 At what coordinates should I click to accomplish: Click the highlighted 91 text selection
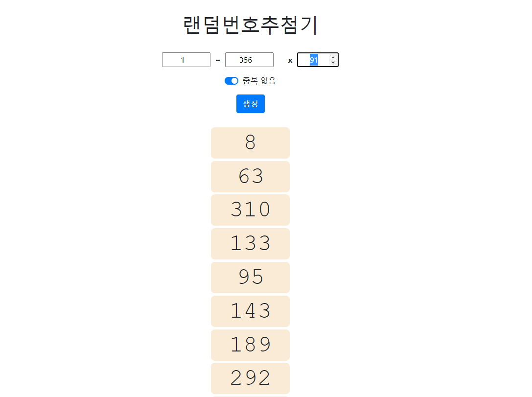pyautogui.click(x=314, y=60)
